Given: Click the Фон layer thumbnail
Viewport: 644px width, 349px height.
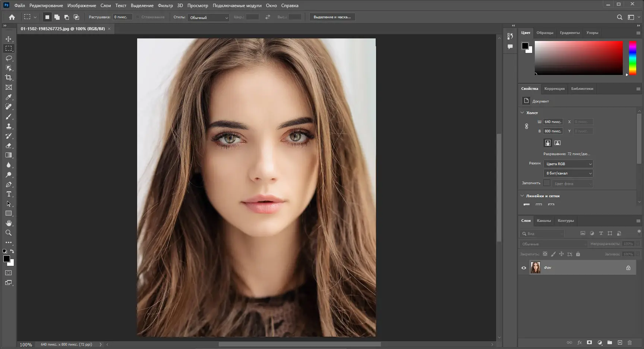Looking at the screenshot, I should [x=536, y=267].
